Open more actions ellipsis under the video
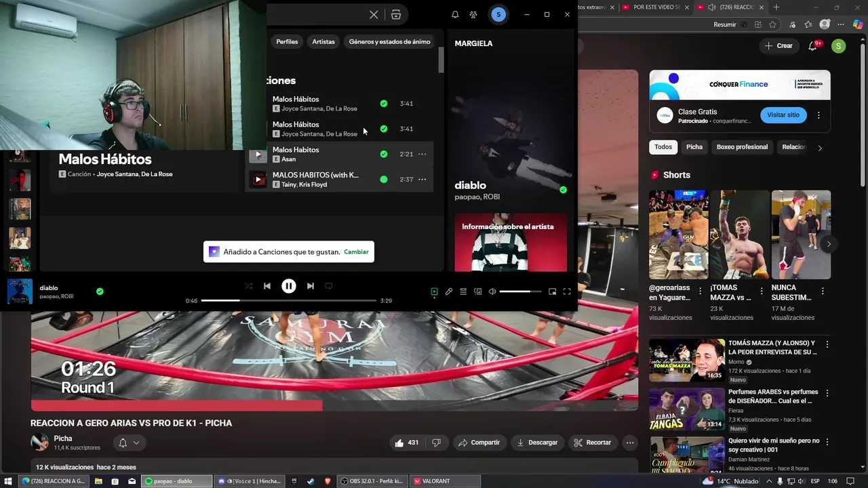The image size is (868, 488). pos(630,443)
